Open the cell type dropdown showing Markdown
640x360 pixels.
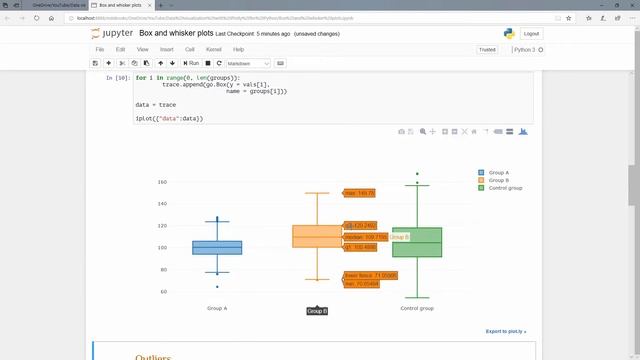tap(248, 64)
